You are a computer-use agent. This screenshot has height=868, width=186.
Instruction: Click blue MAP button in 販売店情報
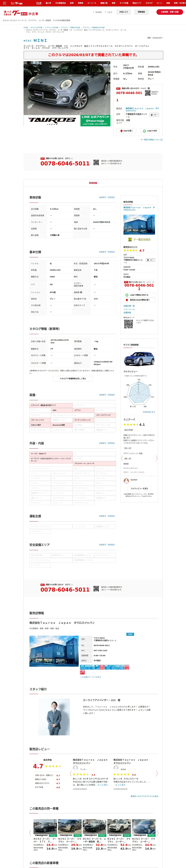(130, 634)
